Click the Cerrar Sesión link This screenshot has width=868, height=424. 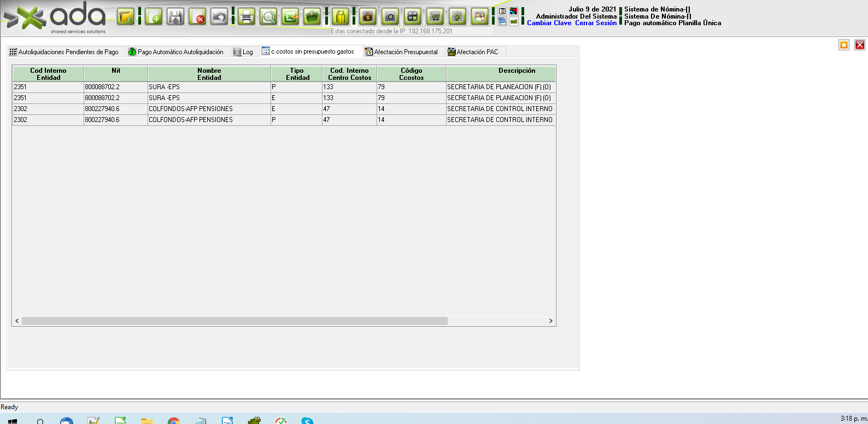pyautogui.click(x=595, y=23)
